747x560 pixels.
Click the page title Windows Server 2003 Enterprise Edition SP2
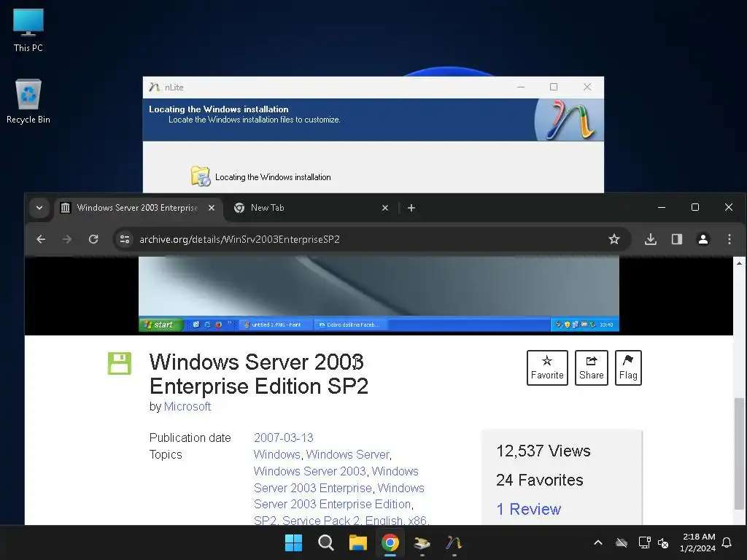coord(259,374)
